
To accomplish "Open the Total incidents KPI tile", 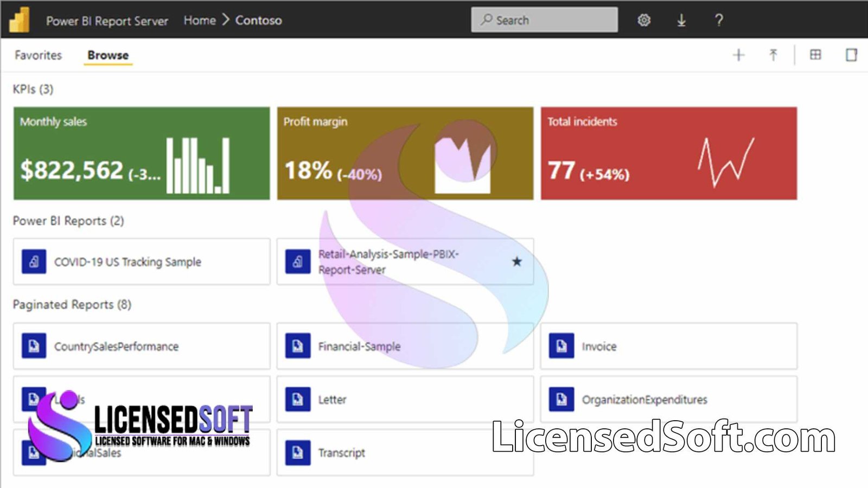I will [x=669, y=153].
